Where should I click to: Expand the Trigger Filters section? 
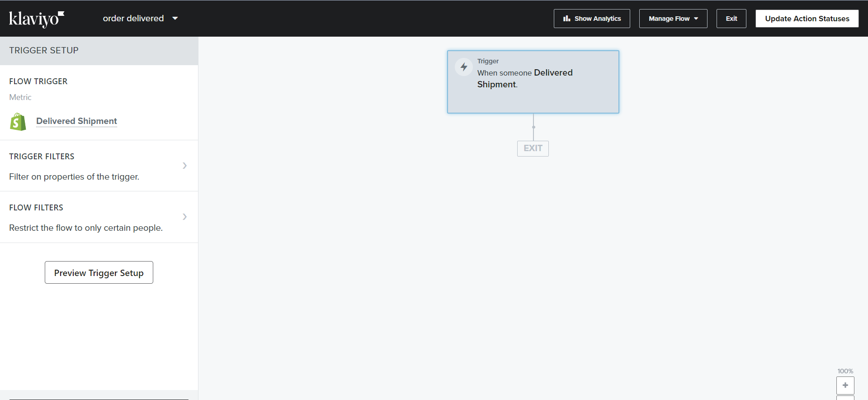click(99, 166)
